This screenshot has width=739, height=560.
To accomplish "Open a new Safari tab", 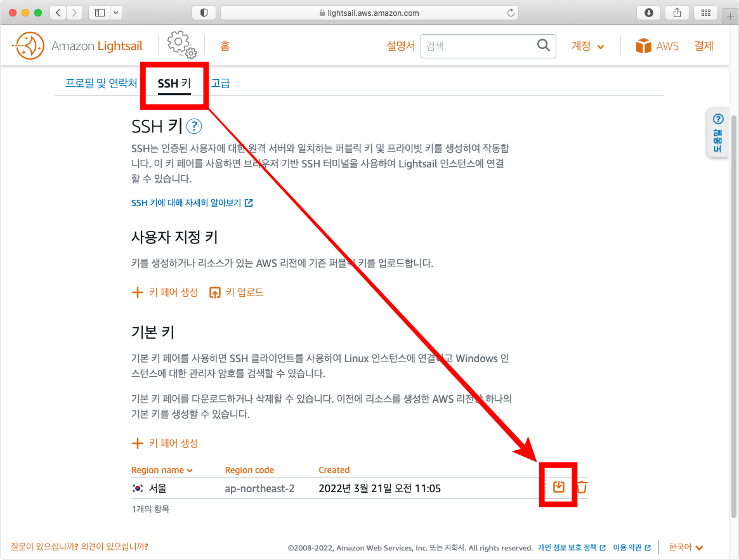I will tap(730, 16).
